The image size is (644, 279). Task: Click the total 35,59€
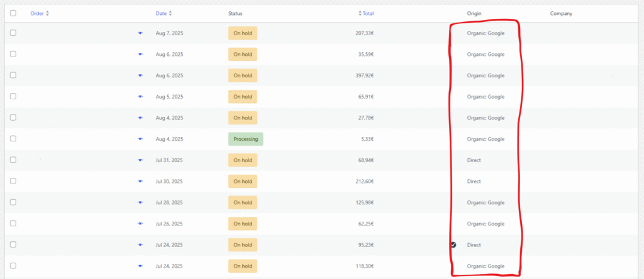point(366,54)
